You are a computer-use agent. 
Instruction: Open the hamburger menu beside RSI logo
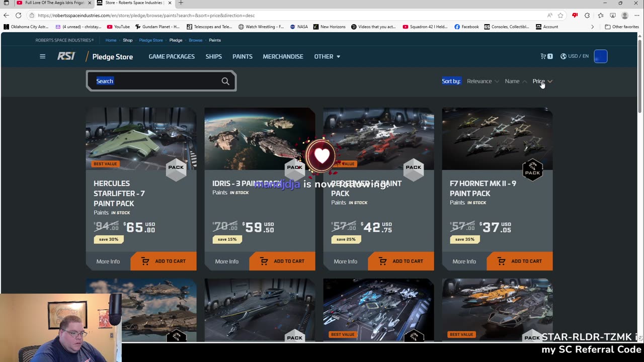coord(42,56)
